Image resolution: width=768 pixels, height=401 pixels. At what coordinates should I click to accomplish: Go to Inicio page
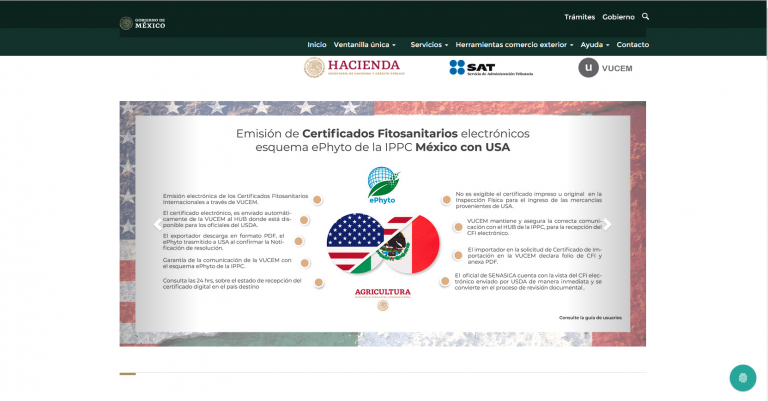[x=317, y=45]
